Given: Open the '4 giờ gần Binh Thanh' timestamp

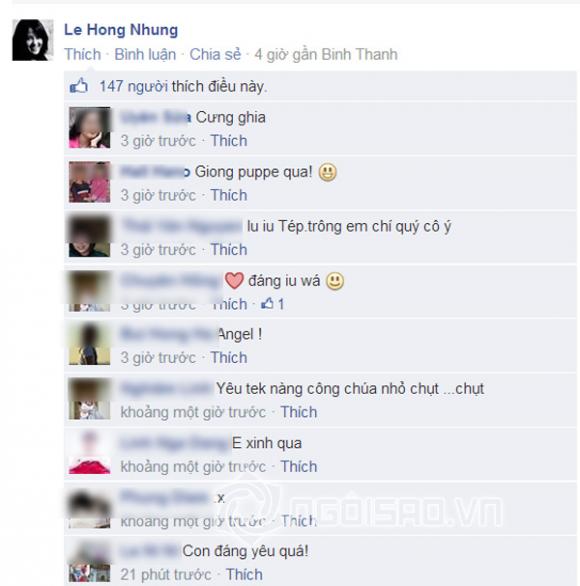Looking at the screenshot, I should click(326, 55).
